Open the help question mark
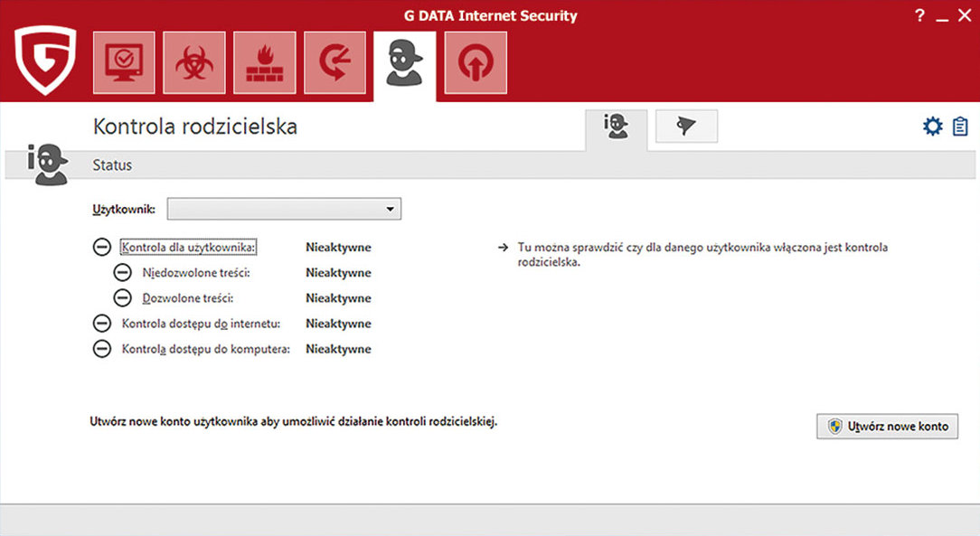Screen dimensions: 980x536 coord(920,17)
